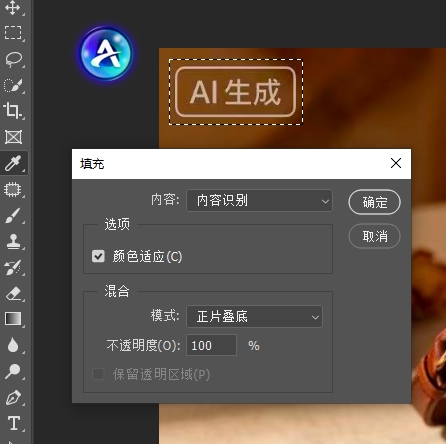Select the Crop tool

(x=13, y=111)
